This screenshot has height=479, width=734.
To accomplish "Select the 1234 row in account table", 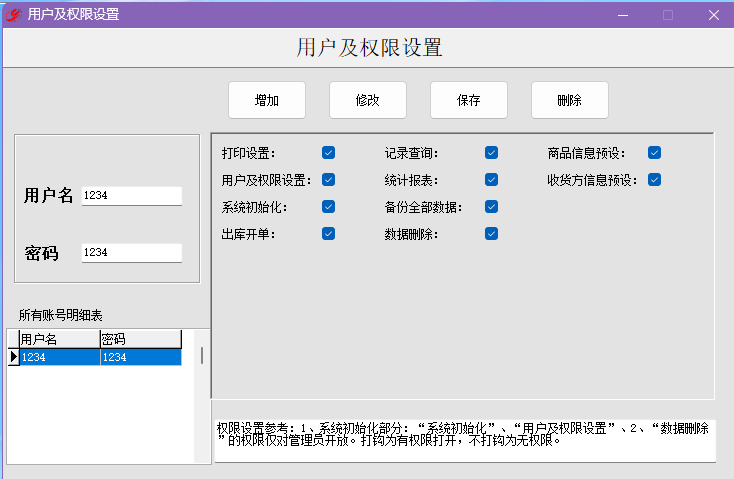I will tap(100, 357).
